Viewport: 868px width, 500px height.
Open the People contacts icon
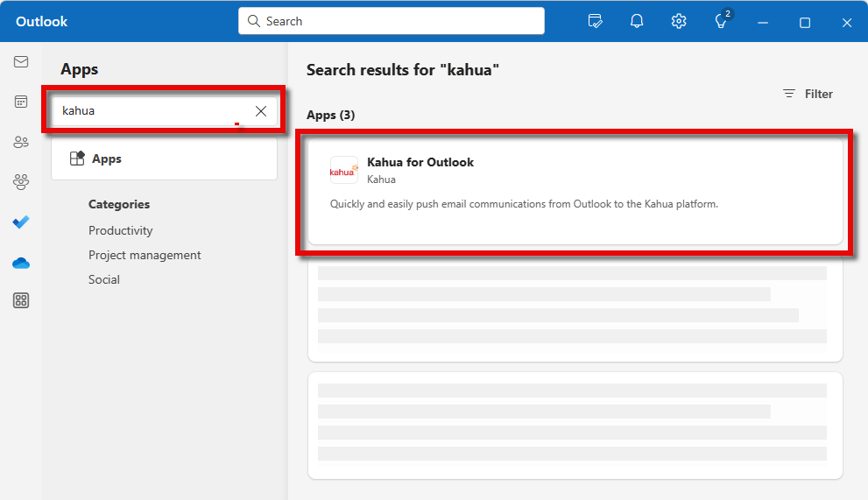[21, 142]
